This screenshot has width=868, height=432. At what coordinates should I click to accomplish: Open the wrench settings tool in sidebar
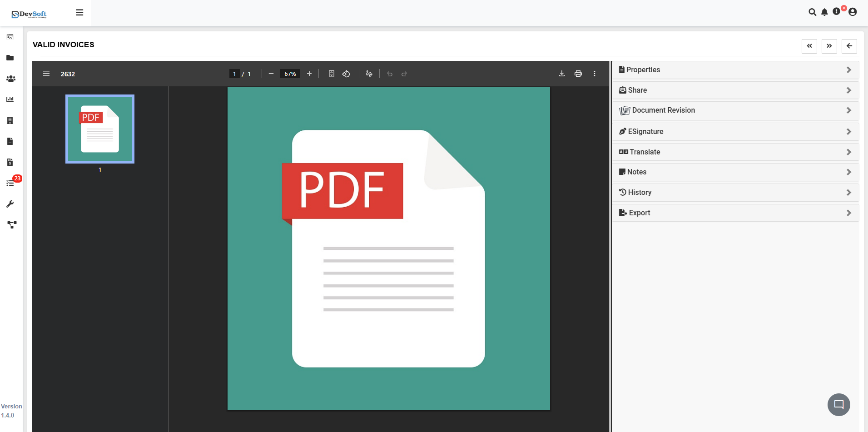(x=10, y=204)
